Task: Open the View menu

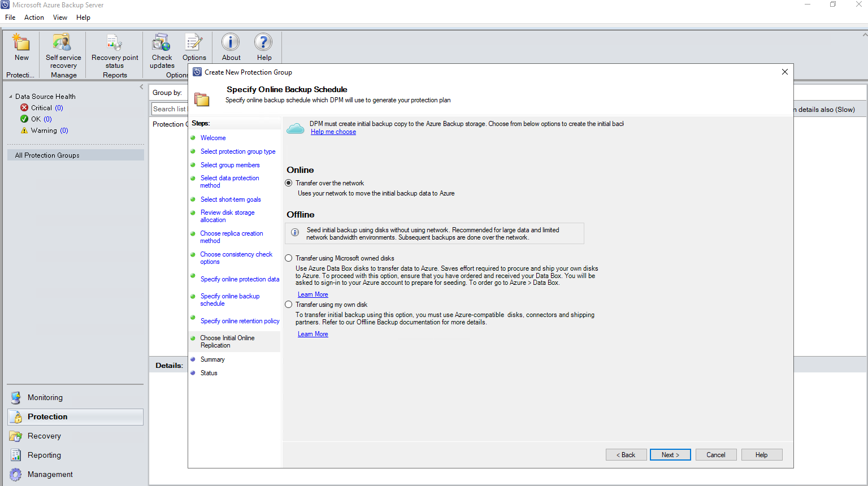Action: coord(60,18)
